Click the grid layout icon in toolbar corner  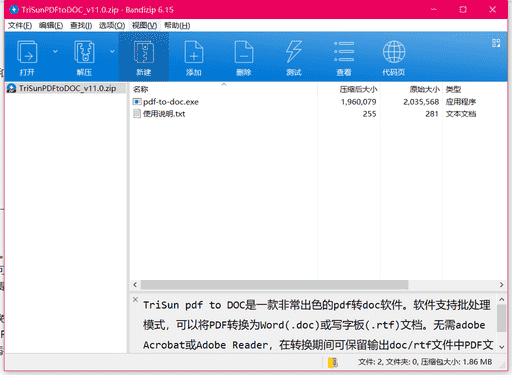[496, 43]
